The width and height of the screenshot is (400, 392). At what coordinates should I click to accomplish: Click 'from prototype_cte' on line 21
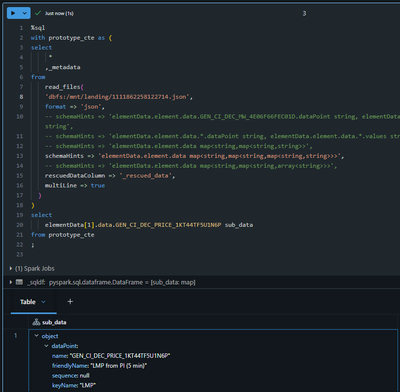click(63, 235)
